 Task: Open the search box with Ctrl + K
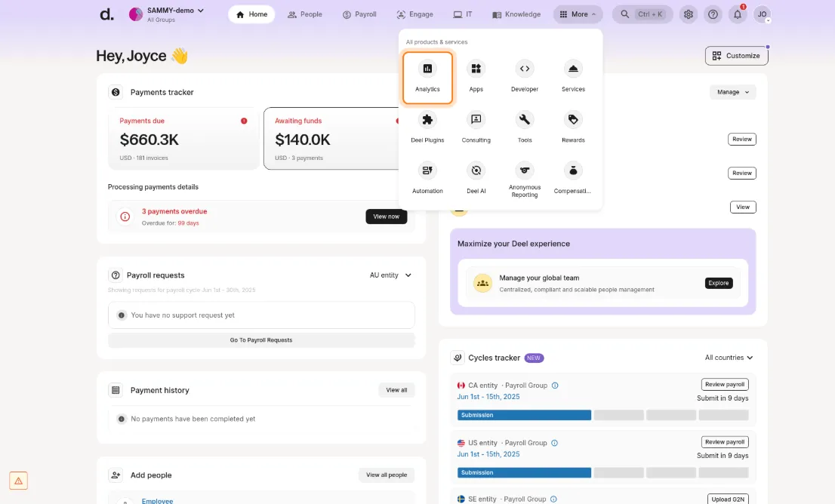click(642, 14)
